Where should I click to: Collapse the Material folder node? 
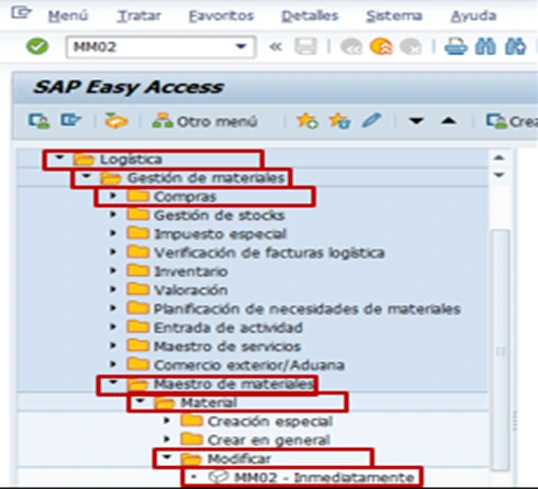[x=140, y=400]
